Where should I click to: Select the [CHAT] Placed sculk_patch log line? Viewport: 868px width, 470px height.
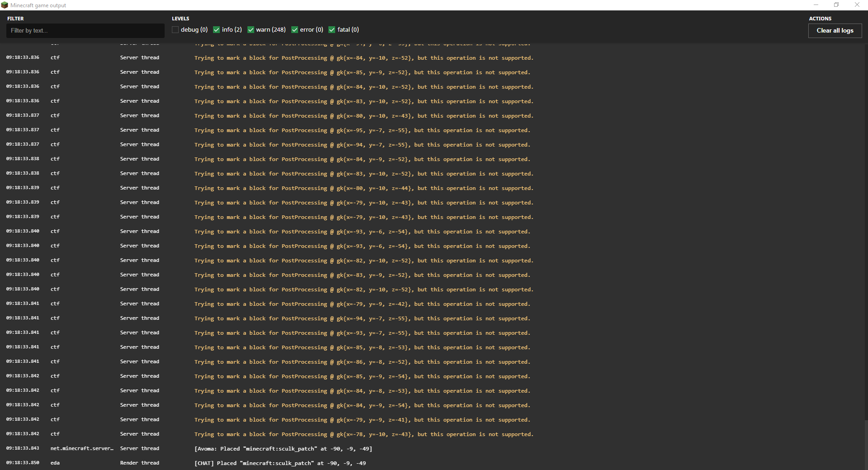point(280,463)
